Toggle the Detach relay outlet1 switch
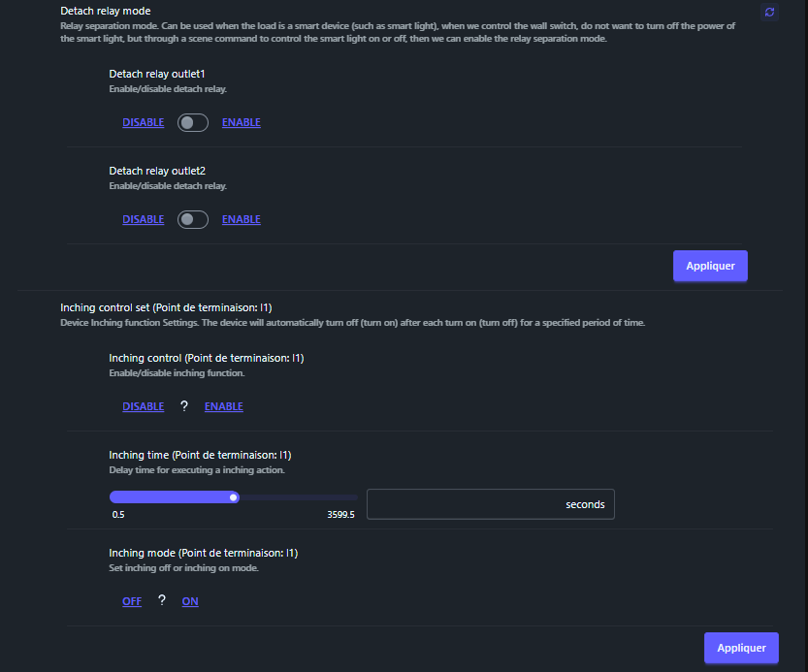 tap(193, 123)
